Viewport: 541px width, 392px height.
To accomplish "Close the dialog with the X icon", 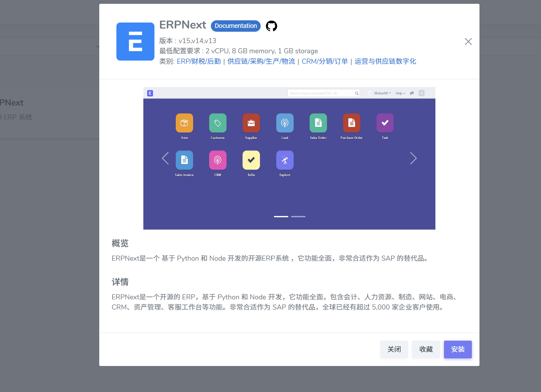I will coord(468,42).
